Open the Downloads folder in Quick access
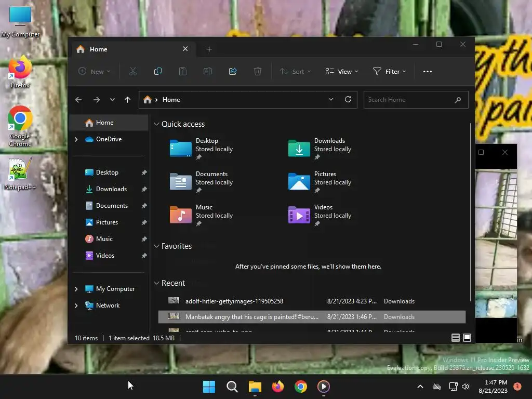 320,149
